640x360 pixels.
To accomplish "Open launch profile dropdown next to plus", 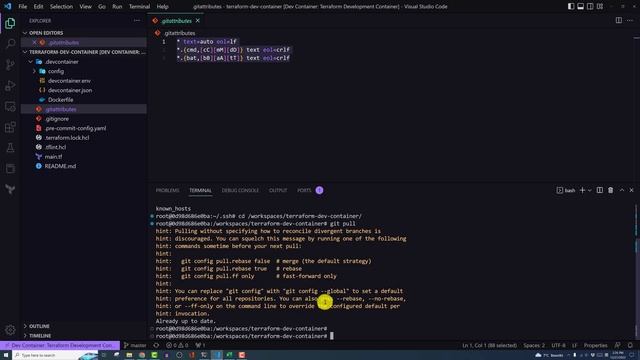I will coord(589,190).
